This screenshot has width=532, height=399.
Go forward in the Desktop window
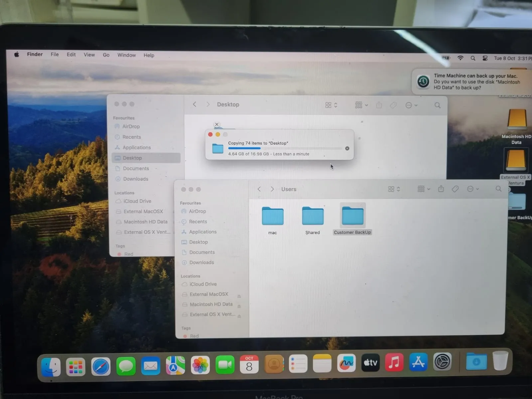pos(208,104)
